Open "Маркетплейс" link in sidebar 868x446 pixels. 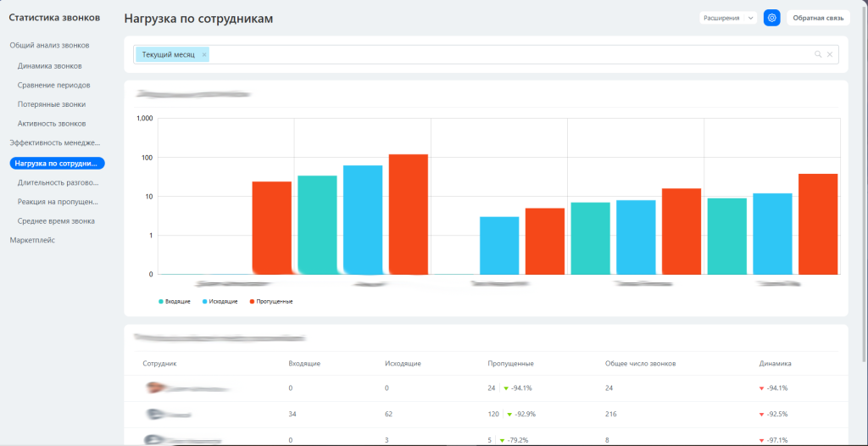tap(31, 240)
